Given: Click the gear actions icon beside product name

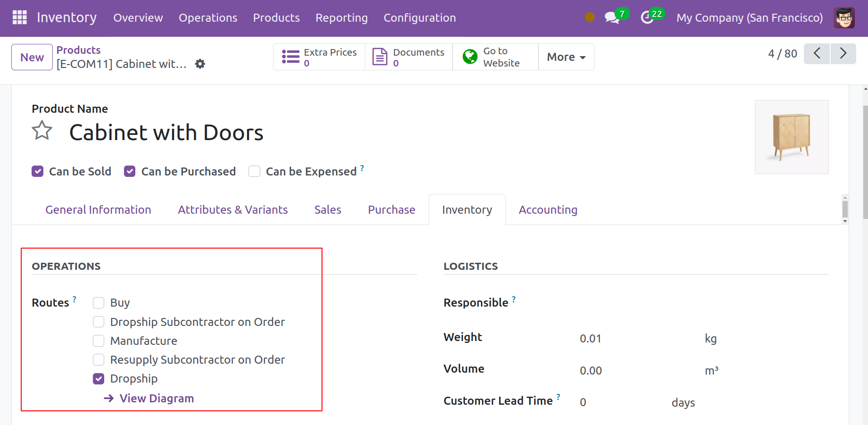Looking at the screenshot, I should 200,64.
